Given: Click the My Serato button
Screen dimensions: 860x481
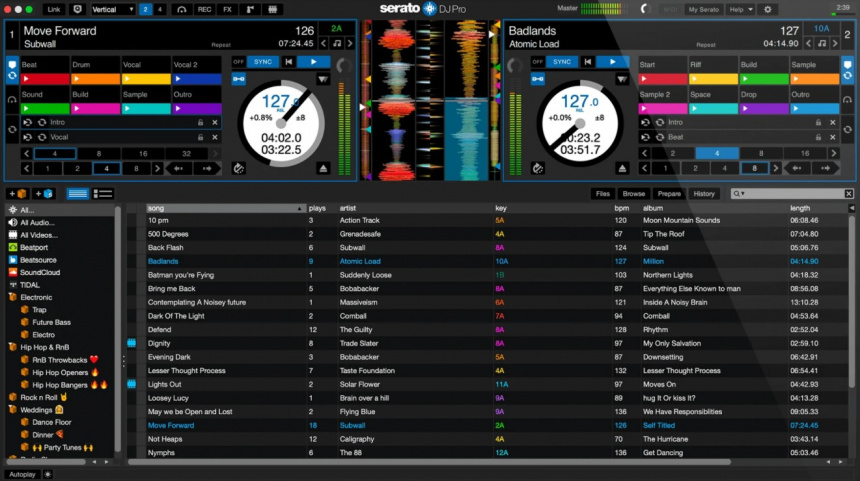Looking at the screenshot, I should 704,9.
